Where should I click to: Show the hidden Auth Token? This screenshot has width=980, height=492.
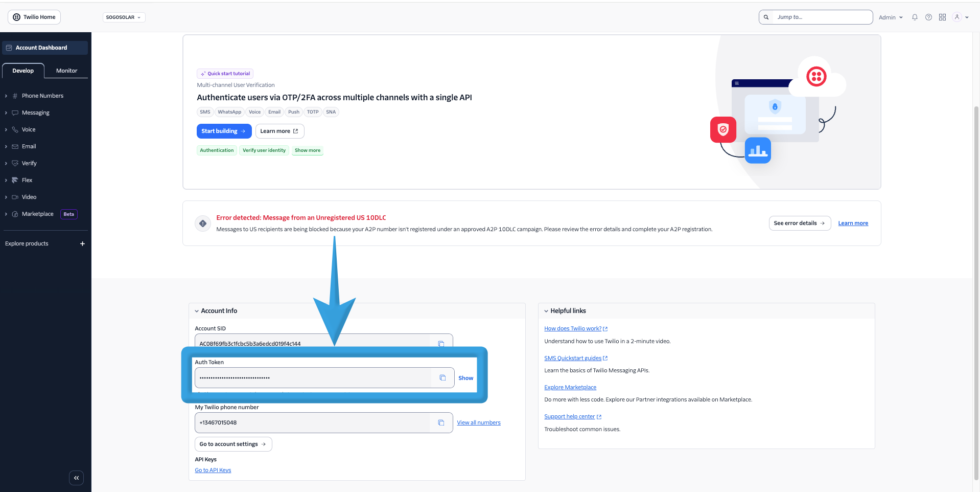coord(465,378)
